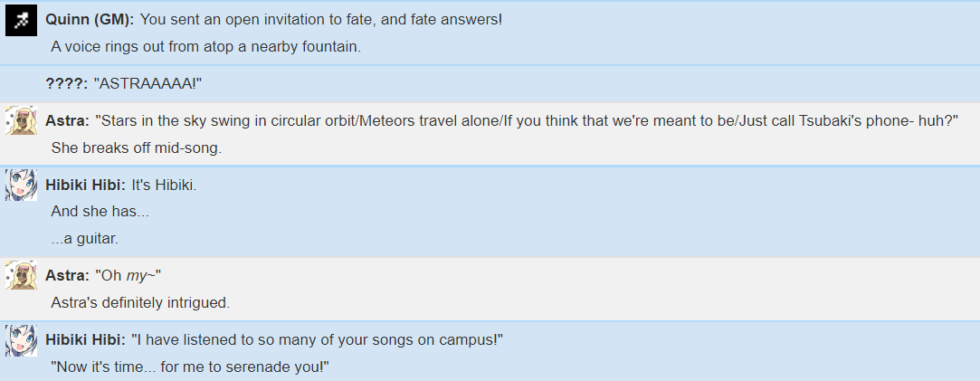Click Astra's avatar beside "Oh my~"

tap(21, 275)
